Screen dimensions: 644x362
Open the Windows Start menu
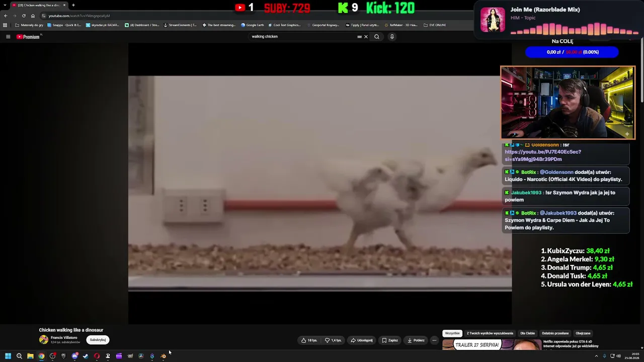click(8, 356)
